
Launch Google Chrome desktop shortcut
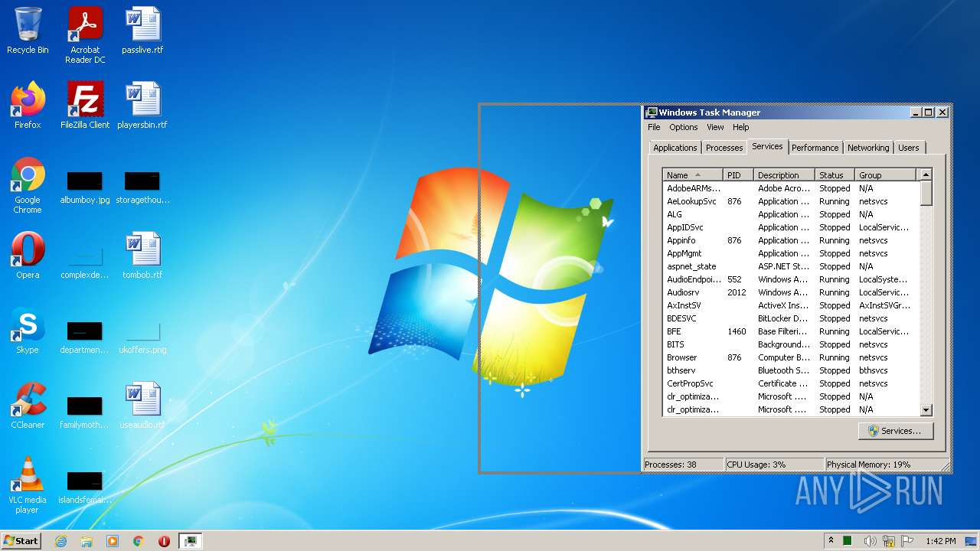click(x=28, y=185)
